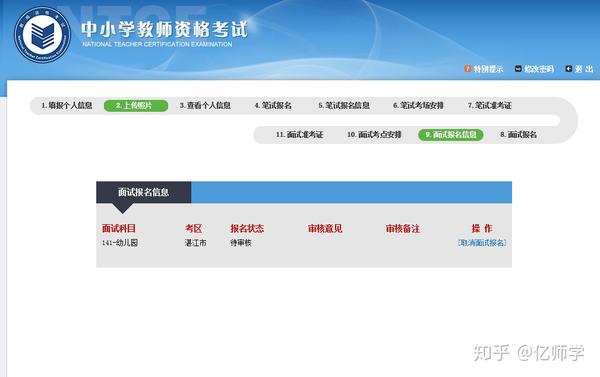Click the 待审核 status cell

tap(241, 243)
